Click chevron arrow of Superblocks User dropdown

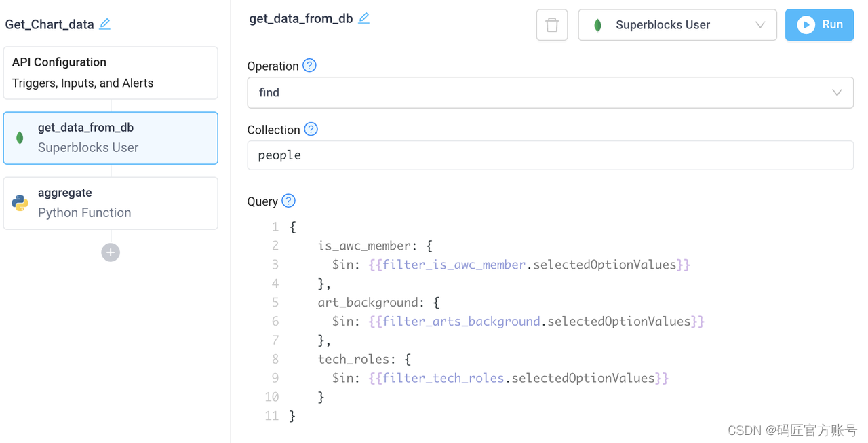(760, 25)
